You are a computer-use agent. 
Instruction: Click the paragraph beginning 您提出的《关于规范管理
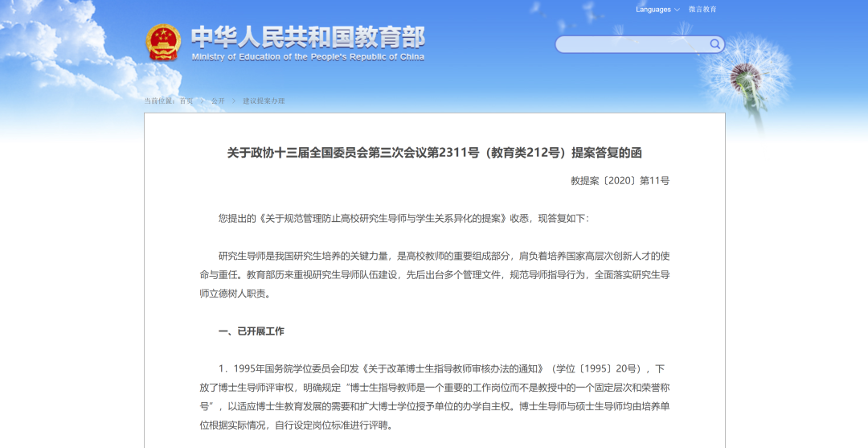tap(404, 218)
